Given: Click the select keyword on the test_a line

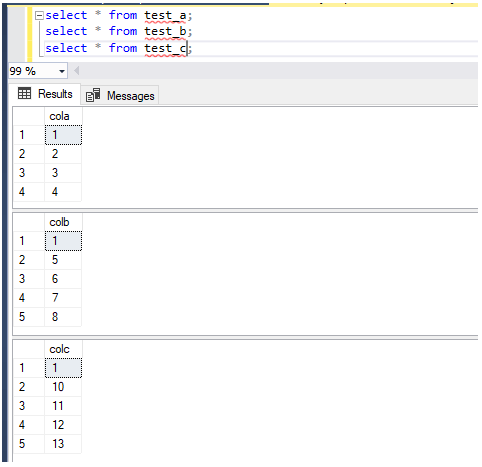Looking at the screenshot, I should [x=66, y=15].
